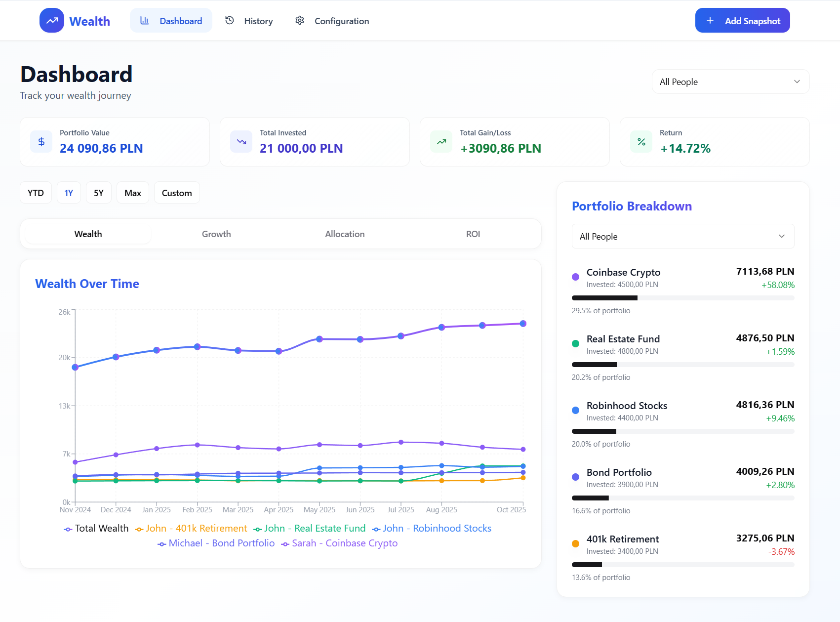Click the Bond Portfolio indigo color dot

point(575,477)
